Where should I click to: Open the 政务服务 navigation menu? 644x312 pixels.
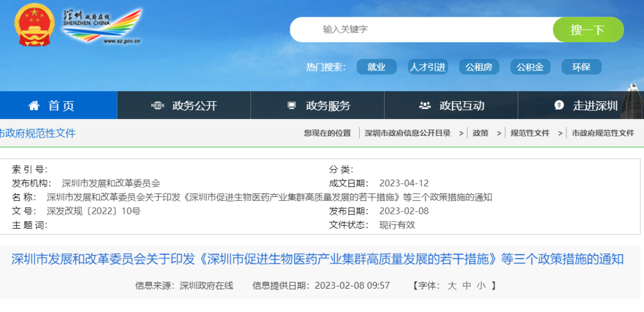[x=328, y=106]
